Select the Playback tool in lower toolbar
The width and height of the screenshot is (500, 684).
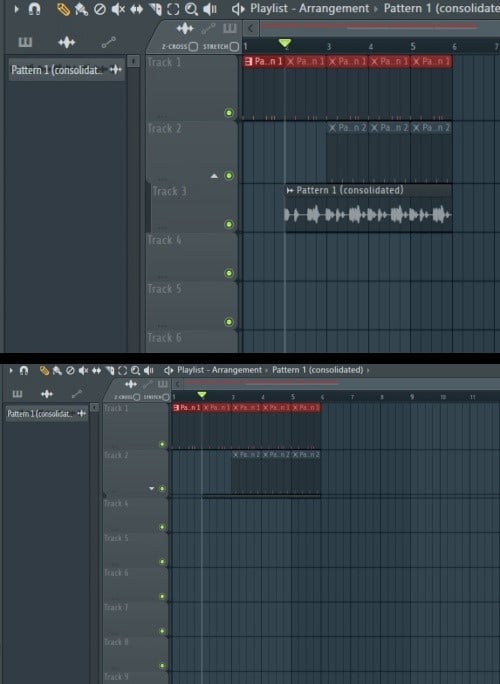(x=149, y=370)
